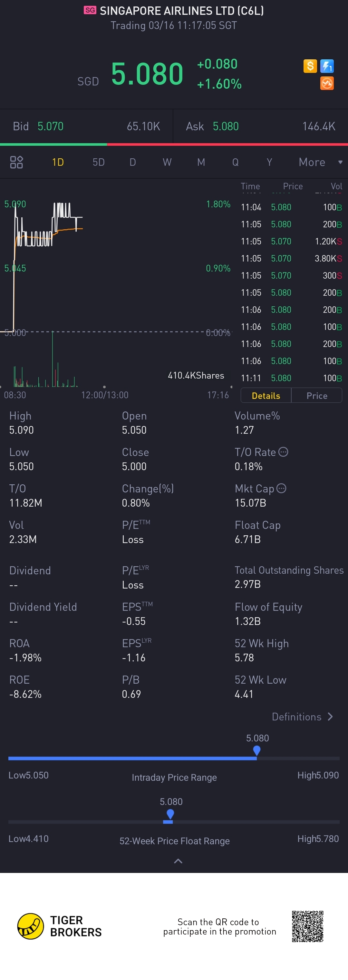Tap the info icon beside Mkt Cap
This screenshot has height=980, width=348.
[281, 488]
